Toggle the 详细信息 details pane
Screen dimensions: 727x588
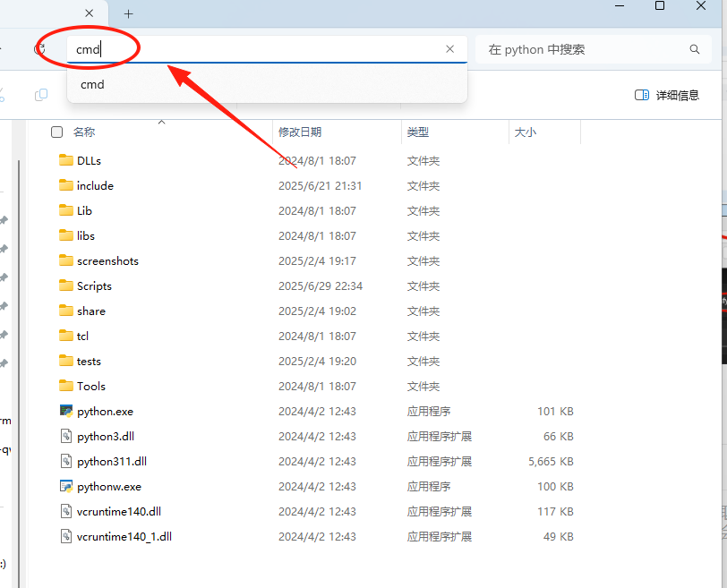[x=666, y=94]
